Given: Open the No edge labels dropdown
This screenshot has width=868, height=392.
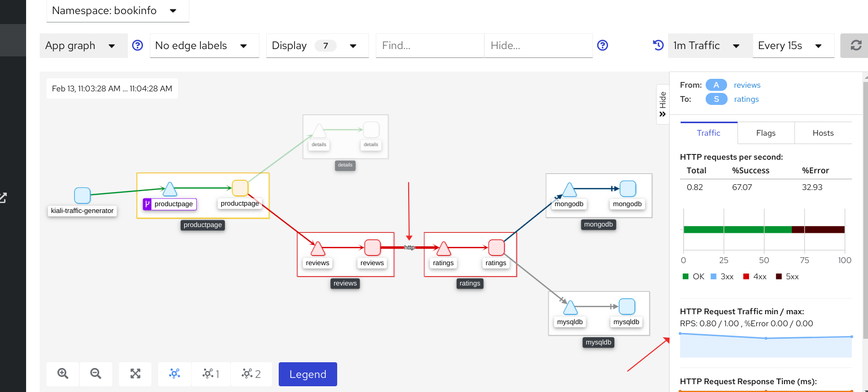Looking at the screenshot, I should point(205,45).
